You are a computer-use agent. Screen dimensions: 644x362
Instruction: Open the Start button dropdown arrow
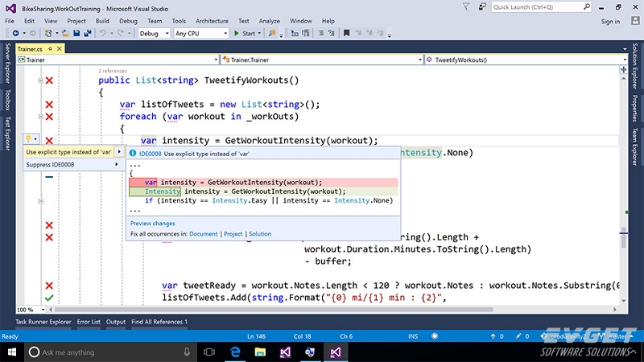pos(259,33)
